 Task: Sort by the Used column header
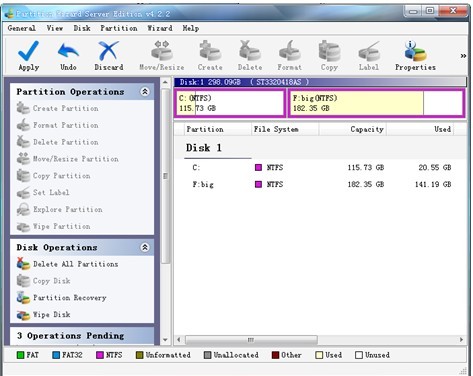tap(420, 129)
